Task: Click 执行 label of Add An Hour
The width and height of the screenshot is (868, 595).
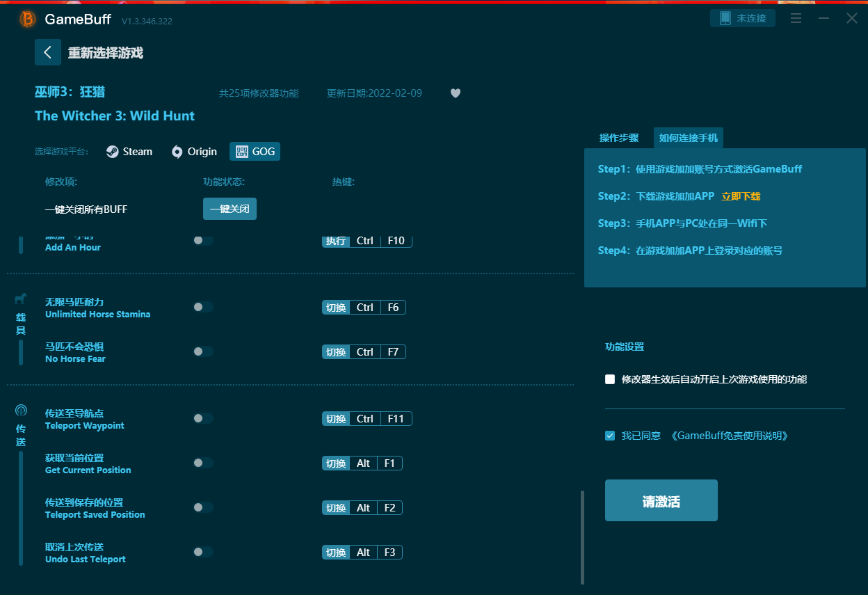Action: pos(336,240)
